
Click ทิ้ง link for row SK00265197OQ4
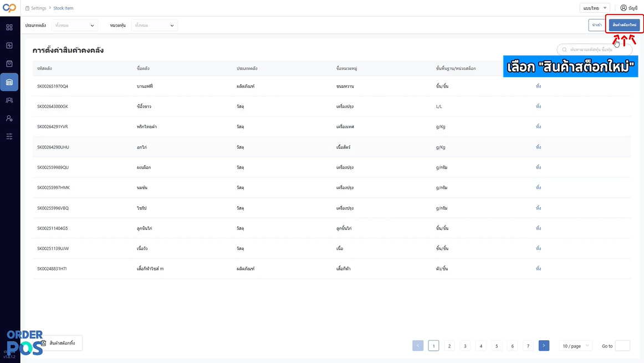point(539,86)
